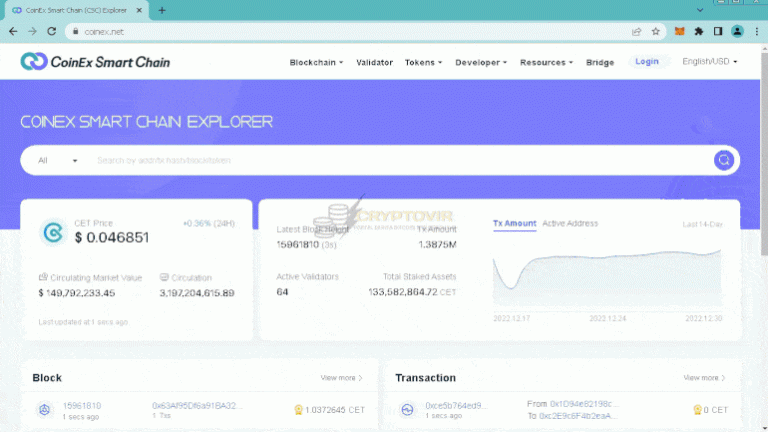Click Last 14-Day label
Image resolution: width=768 pixels, height=432 pixels.
click(702, 224)
